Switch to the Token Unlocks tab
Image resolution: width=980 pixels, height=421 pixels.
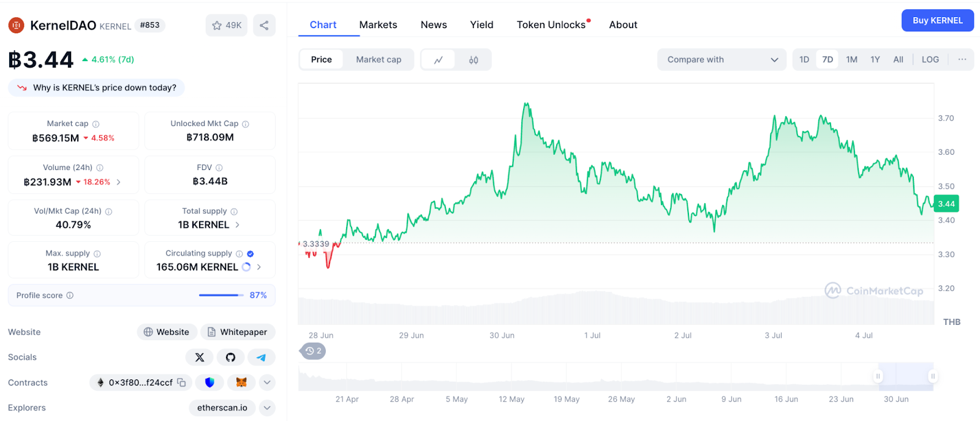point(551,24)
